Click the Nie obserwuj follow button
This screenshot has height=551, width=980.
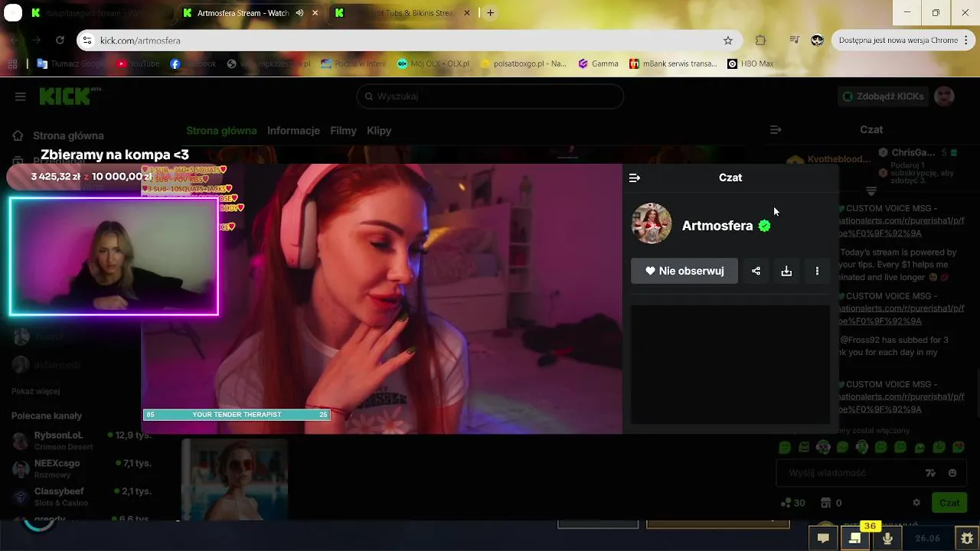684,271
